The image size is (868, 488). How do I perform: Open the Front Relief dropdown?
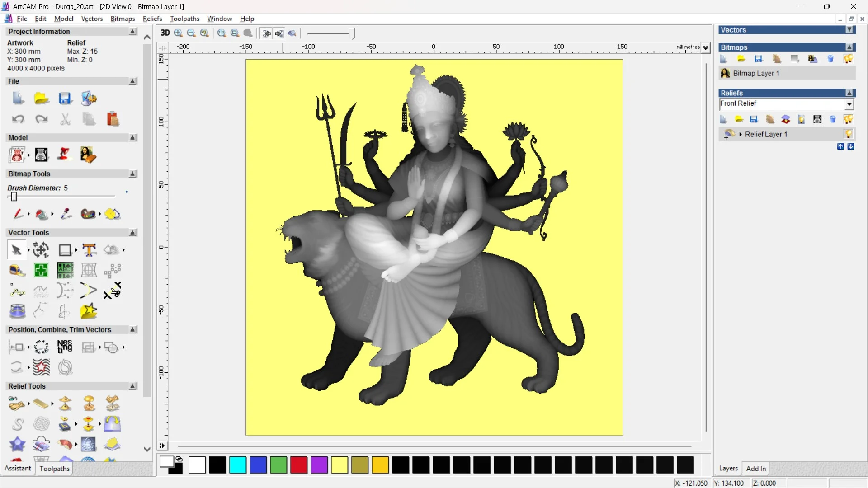849,104
